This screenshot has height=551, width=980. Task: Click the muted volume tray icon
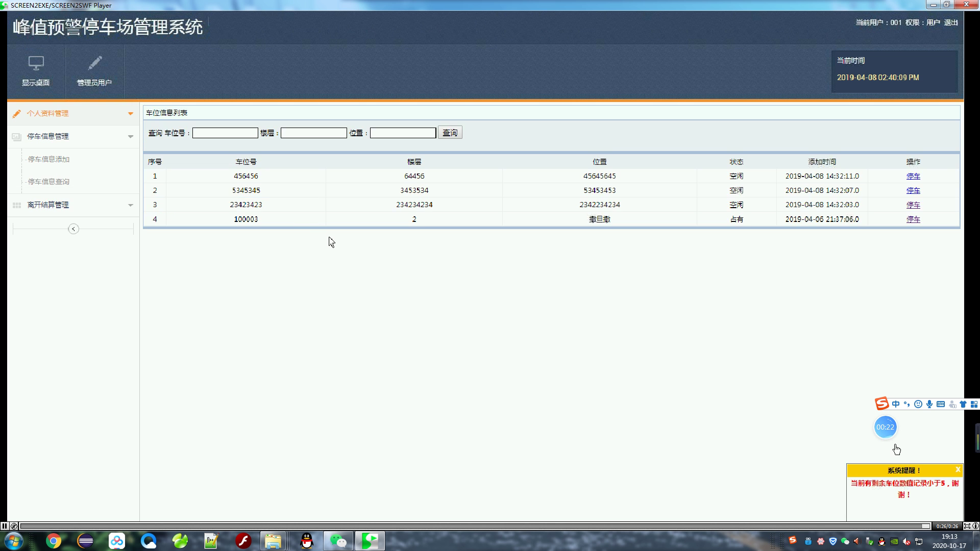pos(906,541)
